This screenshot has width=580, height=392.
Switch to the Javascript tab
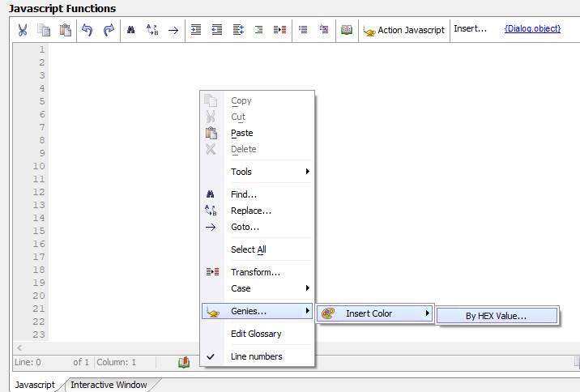[35, 385]
